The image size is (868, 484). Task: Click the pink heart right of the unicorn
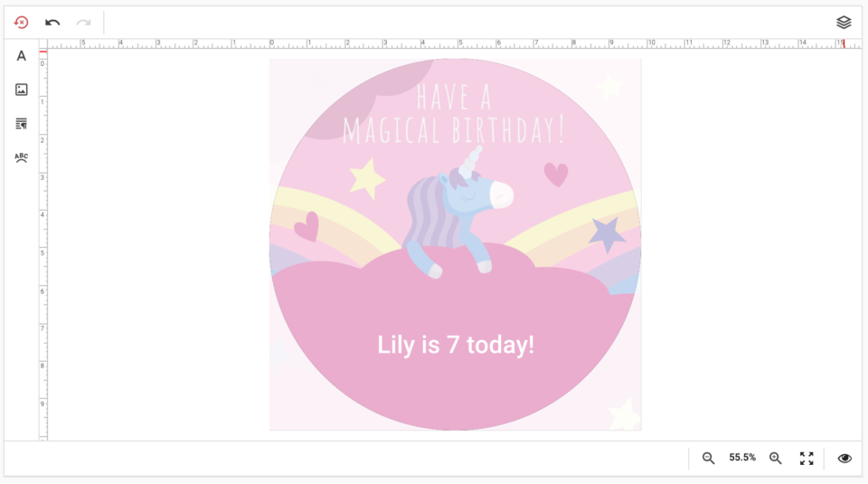(x=556, y=174)
